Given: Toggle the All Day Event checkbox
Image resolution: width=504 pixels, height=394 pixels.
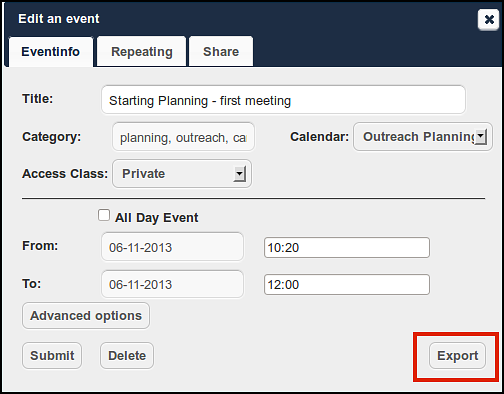Looking at the screenshot, I should 104,215.
